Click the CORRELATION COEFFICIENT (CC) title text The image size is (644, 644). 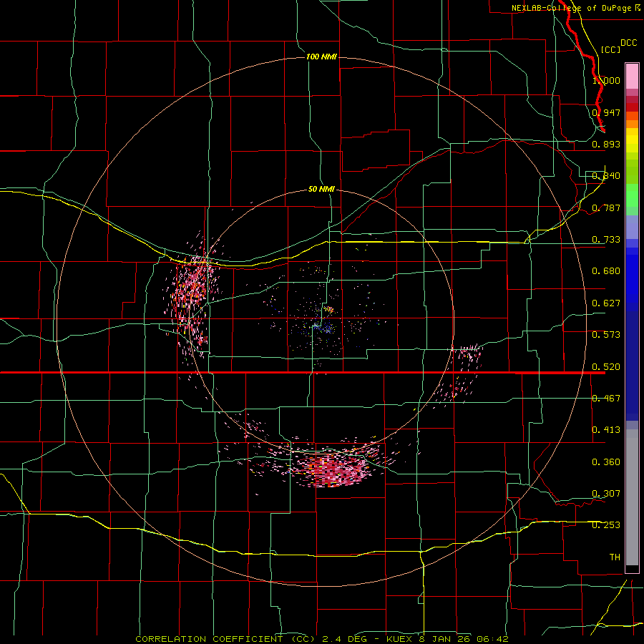pyautogui.click(x=225, y=639)
